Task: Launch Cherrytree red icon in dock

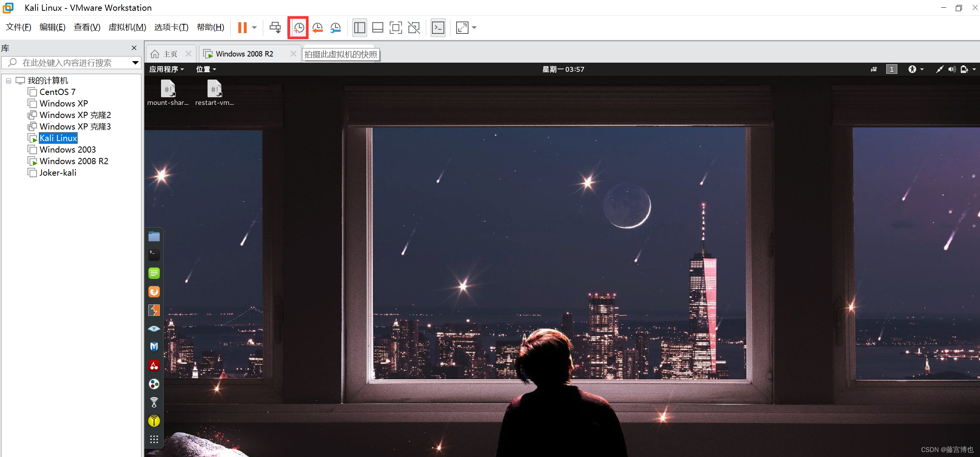Action: click(154, 366)
